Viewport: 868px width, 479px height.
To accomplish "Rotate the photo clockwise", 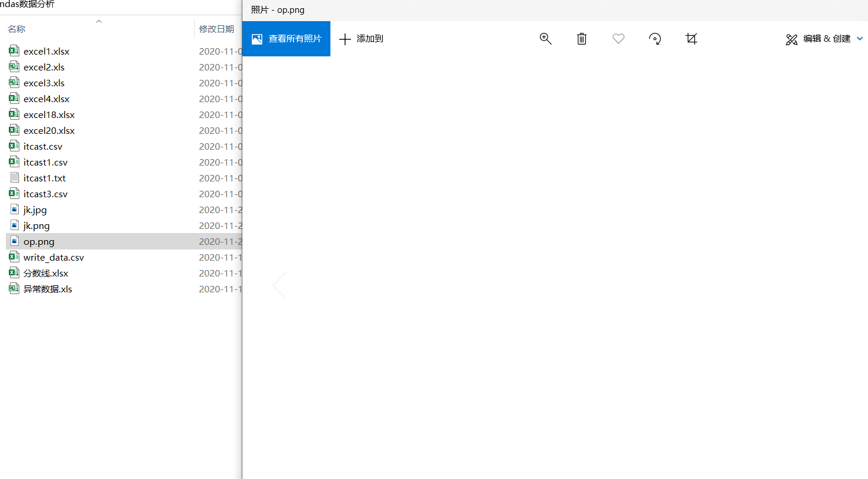I will (654, 38).
